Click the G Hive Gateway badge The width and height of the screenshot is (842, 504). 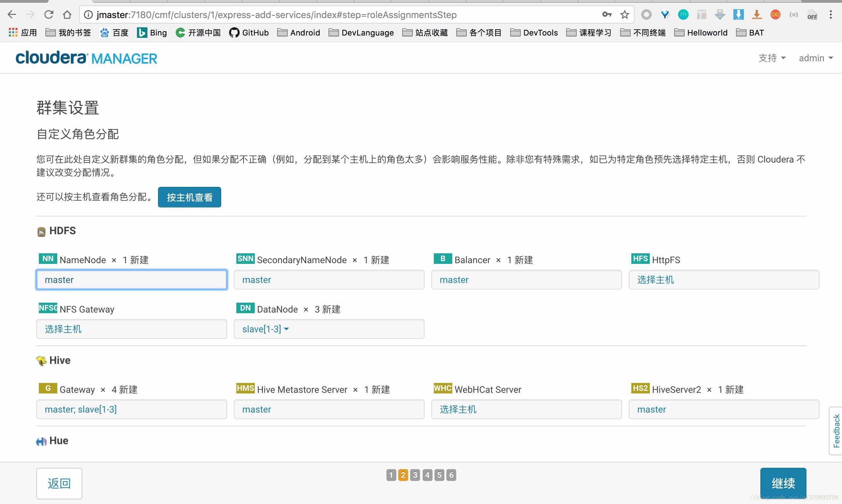pos(48,388)
